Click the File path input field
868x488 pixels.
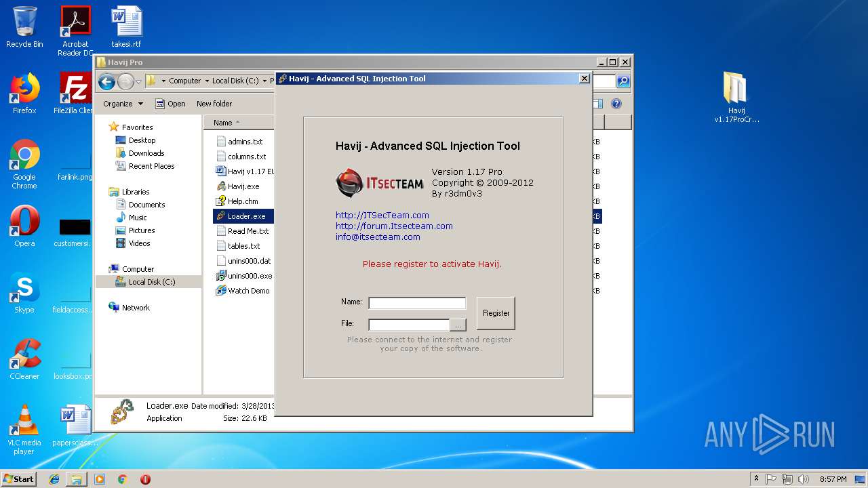409,325
